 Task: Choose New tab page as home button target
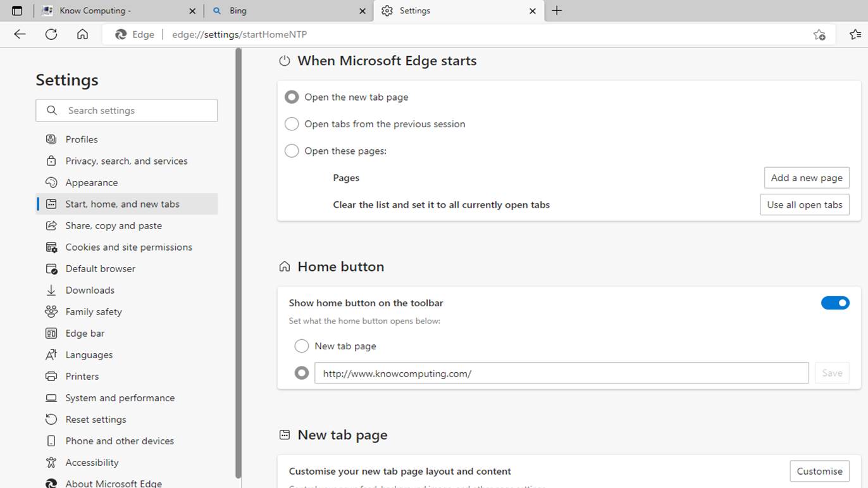click(302, 346)
